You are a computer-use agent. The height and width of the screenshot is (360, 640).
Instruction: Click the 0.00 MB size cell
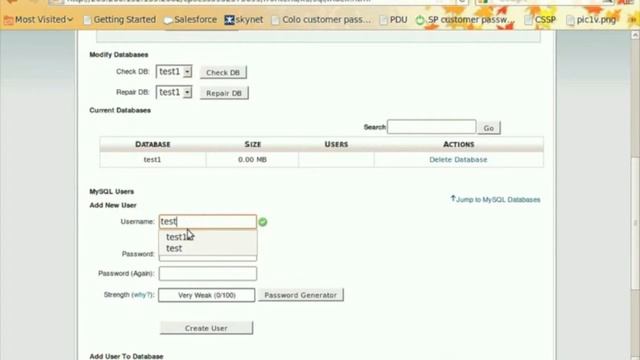coord(252,160)
